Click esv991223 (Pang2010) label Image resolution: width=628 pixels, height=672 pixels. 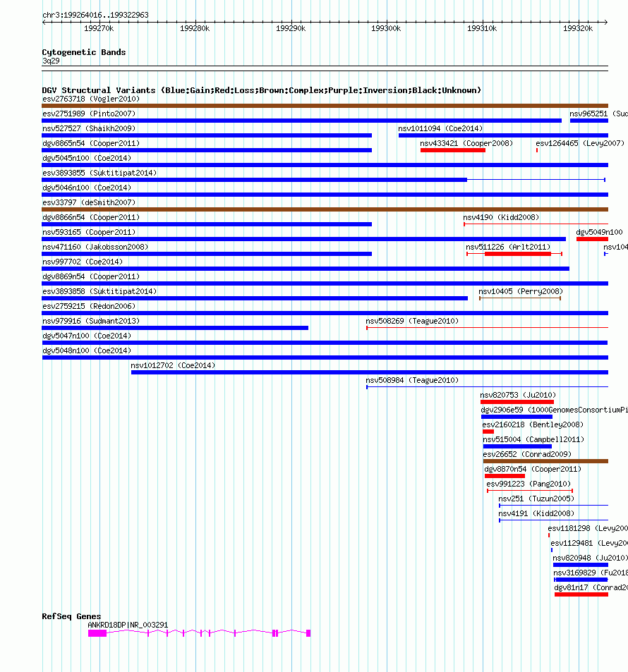click(x=529, y=484)
